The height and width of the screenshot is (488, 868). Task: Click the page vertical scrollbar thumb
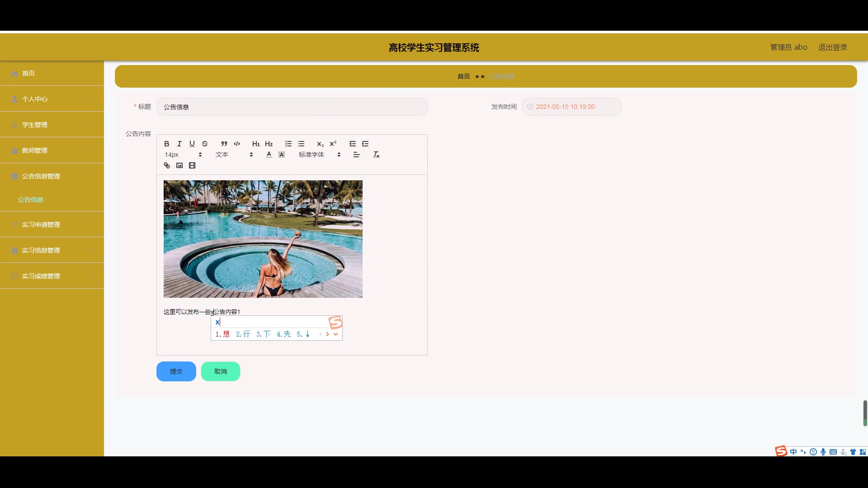865,413
